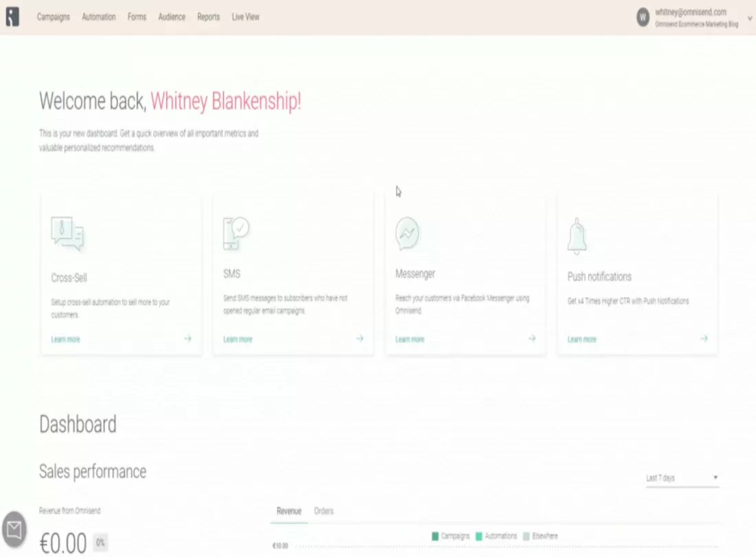Image resolution: width=756 pixels, height=557 pixels.
Task: Open Learn more for Push notifications
Action: (582, 339)
